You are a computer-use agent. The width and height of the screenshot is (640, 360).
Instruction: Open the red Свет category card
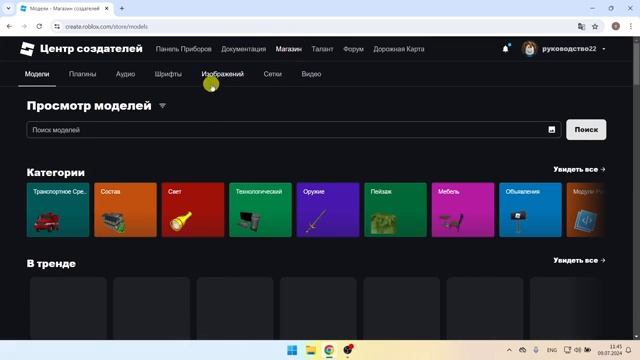[x=193, y=210]
